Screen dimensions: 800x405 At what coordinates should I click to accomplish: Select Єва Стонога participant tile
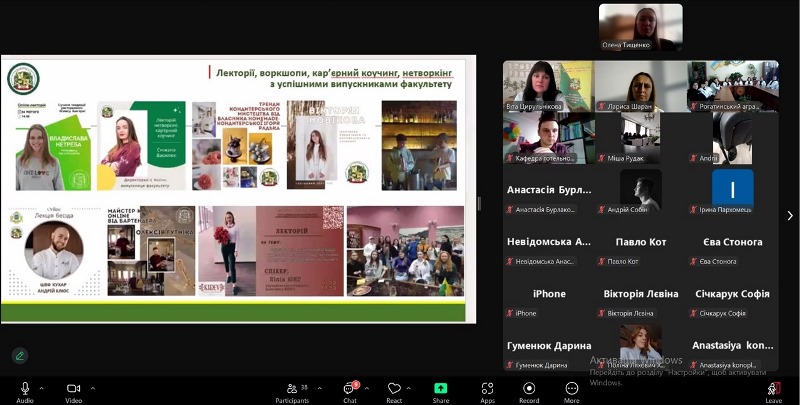click(732, 246)
